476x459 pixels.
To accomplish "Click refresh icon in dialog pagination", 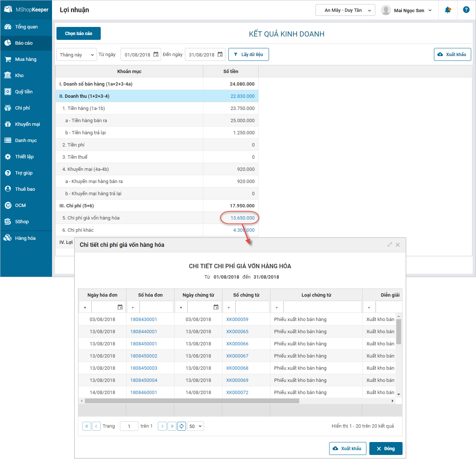I will (x=182, y=426).
